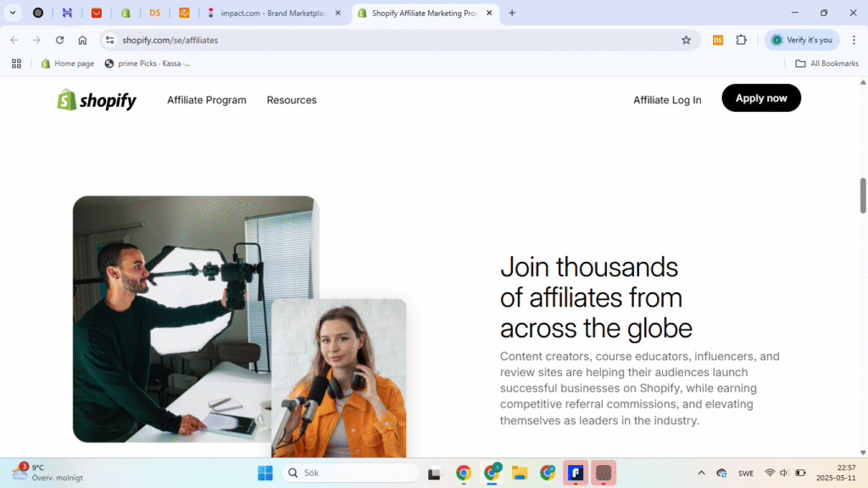Open the first Chrome taskbar icon
The image size is (868, 488).
coord(464,473)
